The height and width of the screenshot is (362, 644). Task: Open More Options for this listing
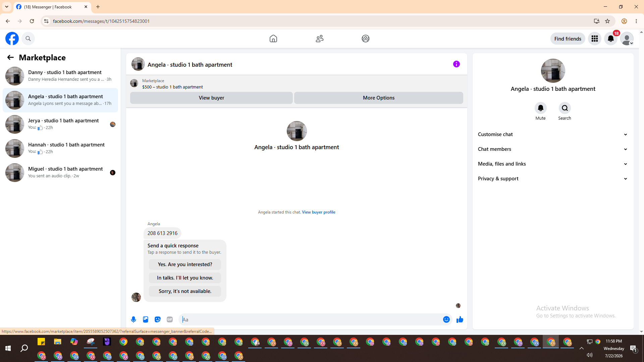(379, 98)
